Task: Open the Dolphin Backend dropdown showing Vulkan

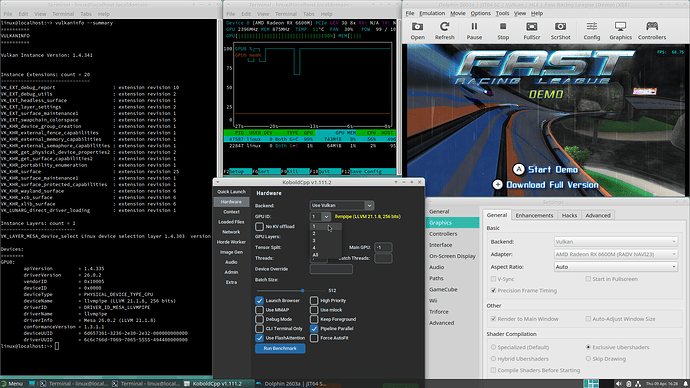Action: (616, 242)
